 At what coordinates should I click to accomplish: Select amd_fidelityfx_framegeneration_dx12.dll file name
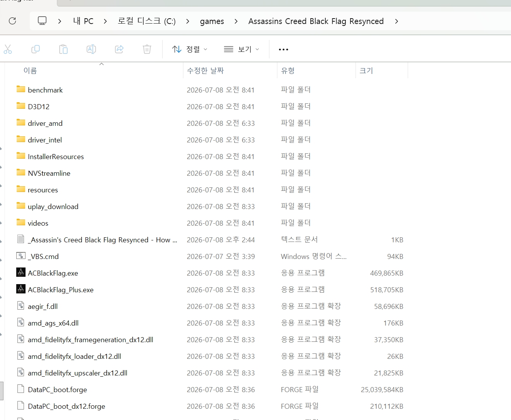91,340
